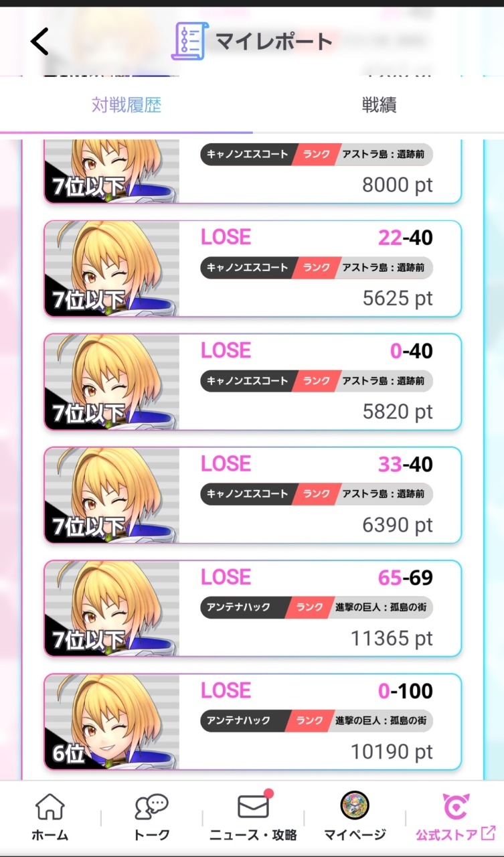Switch to the 戦績 tab
The image size is (504, 857).
379,105
